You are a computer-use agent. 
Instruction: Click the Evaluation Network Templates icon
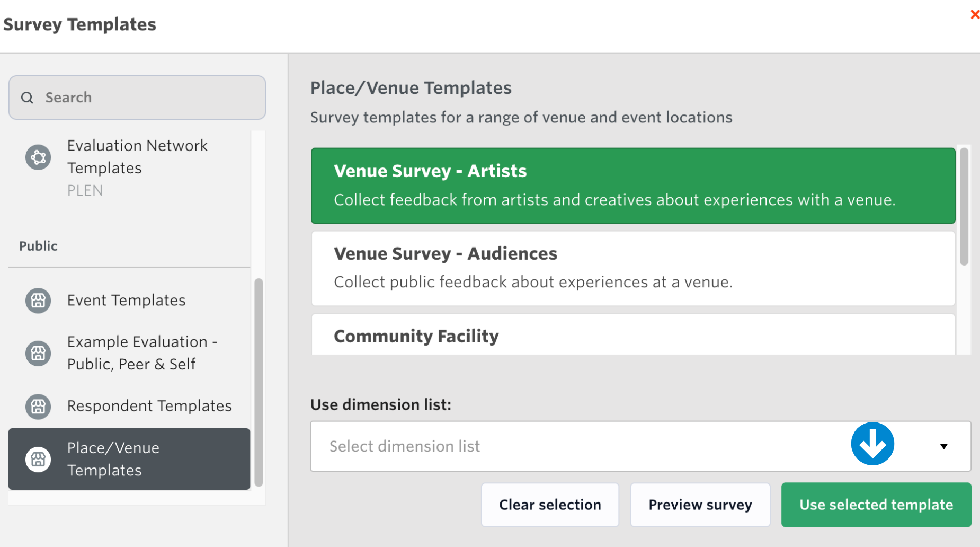point(38,157)
